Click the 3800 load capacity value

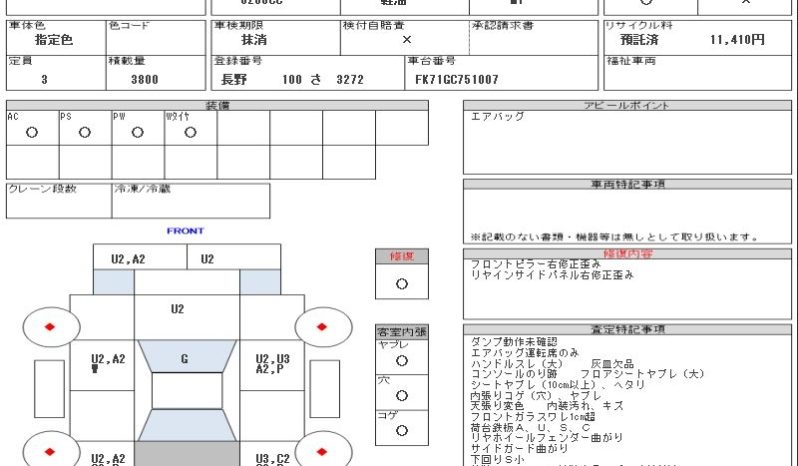coord(145,79)
